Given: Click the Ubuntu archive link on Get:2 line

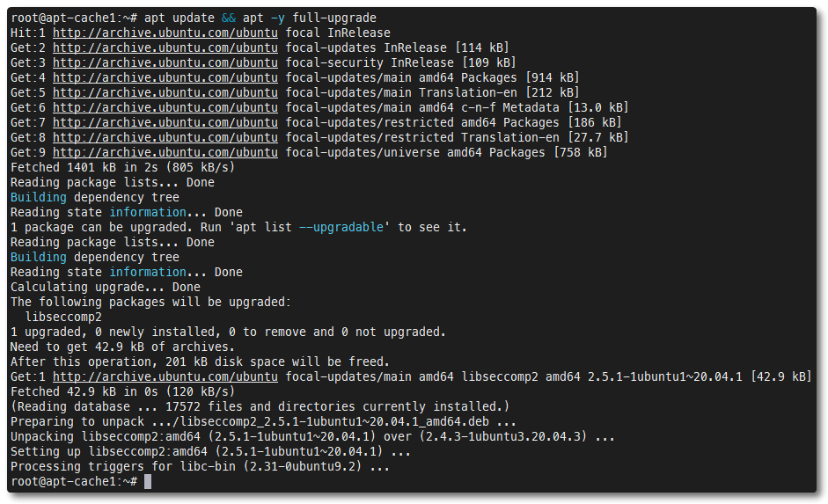Looking at the screenshot, I should coord(165,47).
